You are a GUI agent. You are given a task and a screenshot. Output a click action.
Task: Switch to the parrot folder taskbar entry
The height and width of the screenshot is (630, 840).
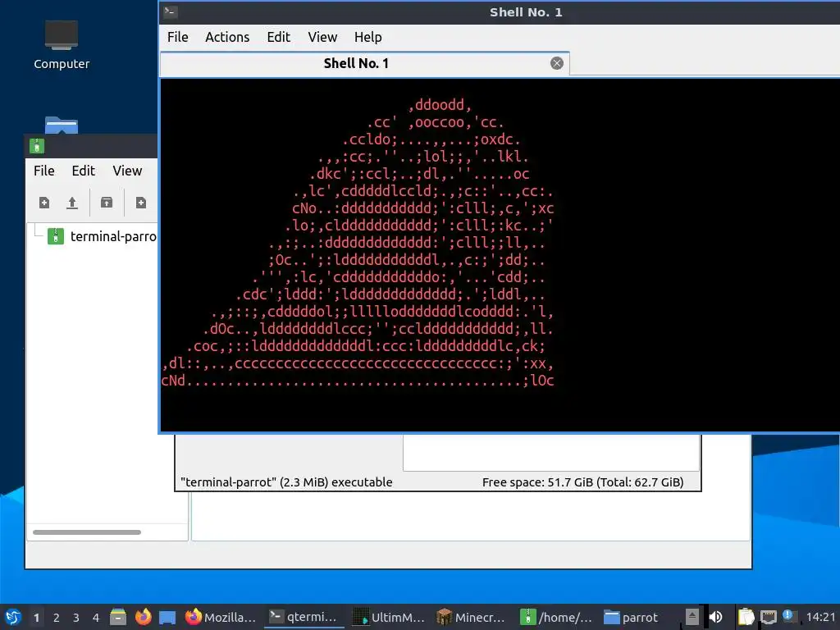point(632,617)
